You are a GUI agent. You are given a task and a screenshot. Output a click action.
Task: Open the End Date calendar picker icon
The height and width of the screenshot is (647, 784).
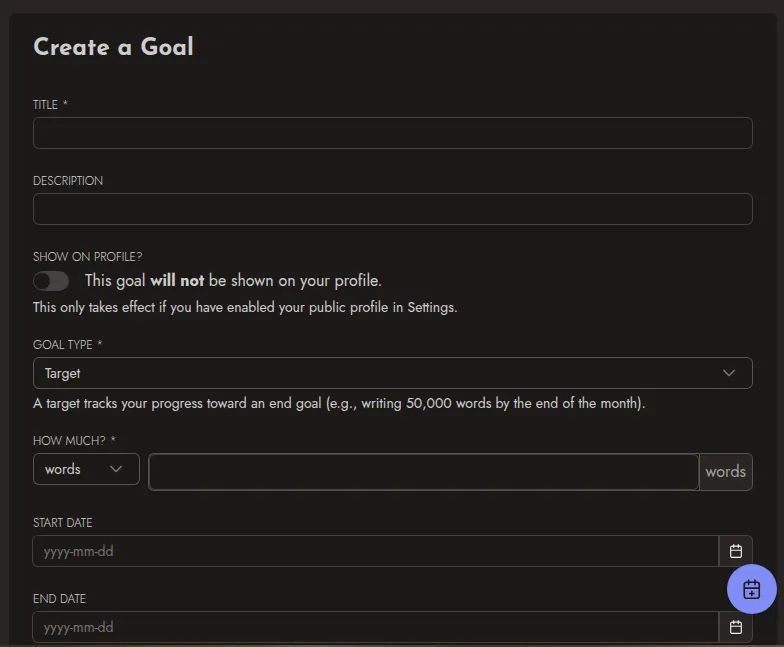pyautogui.click(x=736, y=627)
